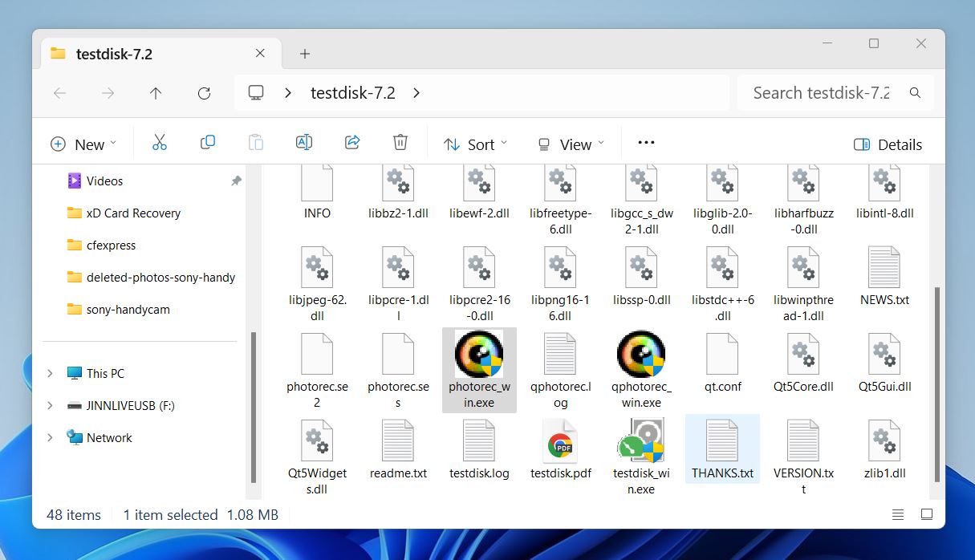Click the Paste clipboard icon
The height and width of the screenshot is (560, 975).
coord(256,143)
